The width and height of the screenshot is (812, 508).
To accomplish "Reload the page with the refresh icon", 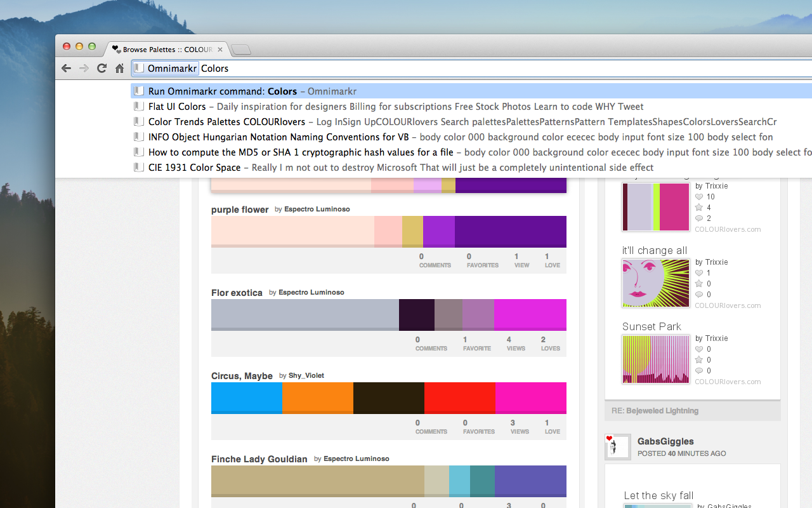I will coord(101,68).
